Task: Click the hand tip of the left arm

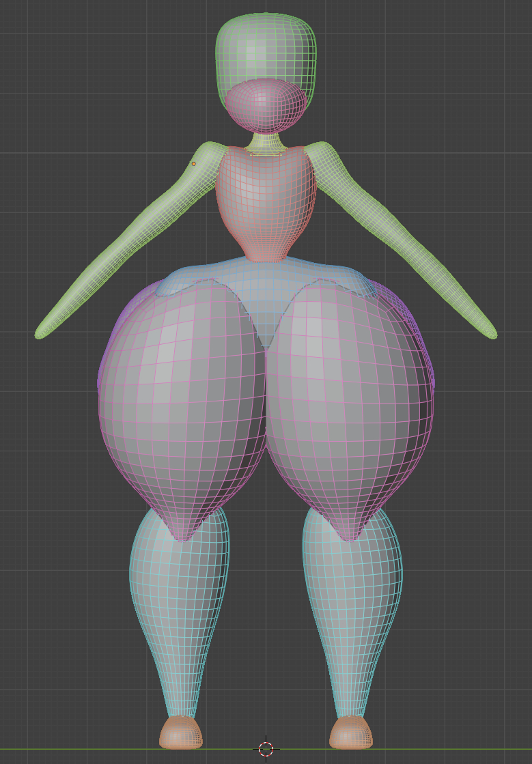Action: pyautogui.click(x=41, y=333)
